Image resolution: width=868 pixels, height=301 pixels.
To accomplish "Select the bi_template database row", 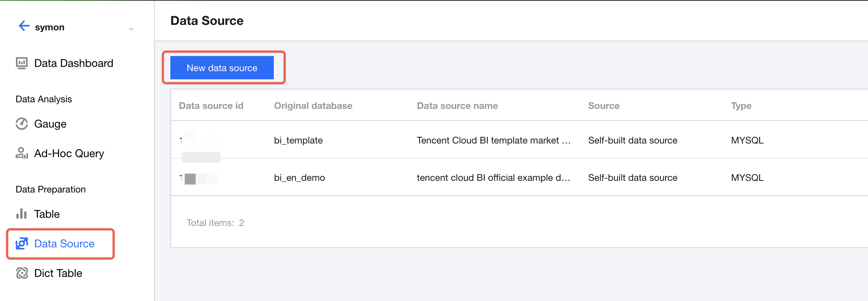I will (298, 140).
